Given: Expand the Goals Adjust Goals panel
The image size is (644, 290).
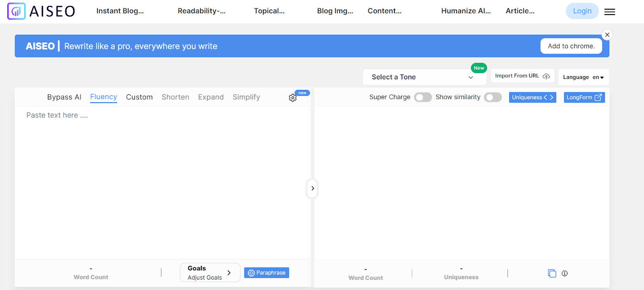Looking at the screenshot, I should [210, 273].
